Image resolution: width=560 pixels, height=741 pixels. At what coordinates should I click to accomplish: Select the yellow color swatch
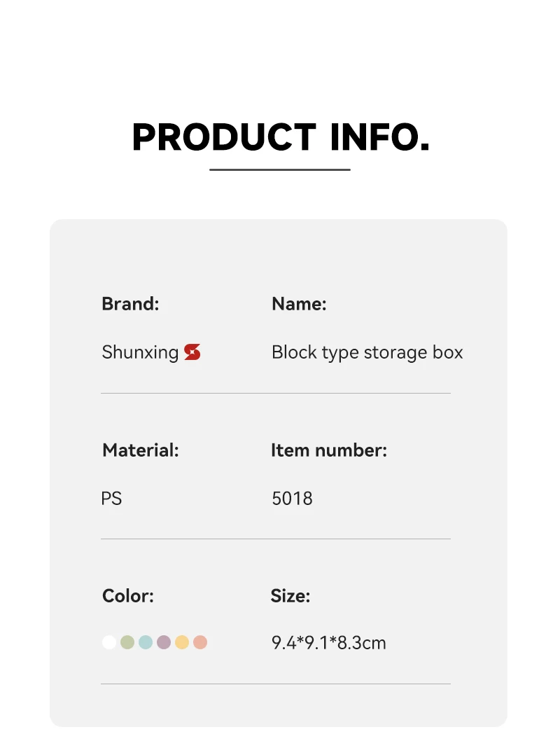[182, 642]
